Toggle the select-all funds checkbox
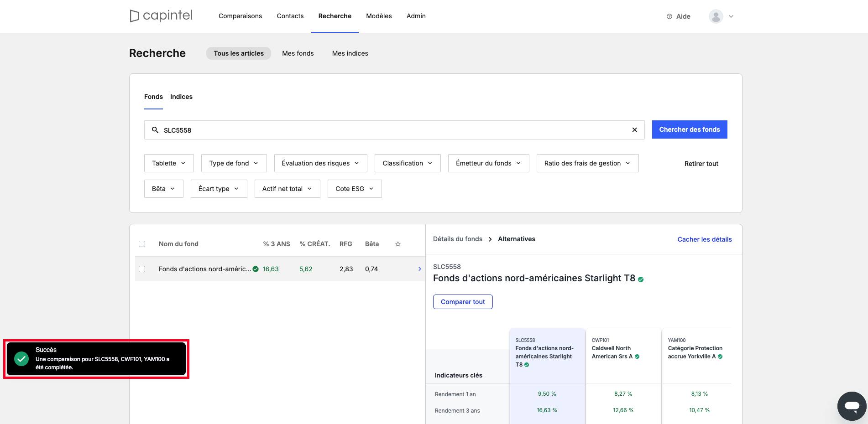 (142, 244)
